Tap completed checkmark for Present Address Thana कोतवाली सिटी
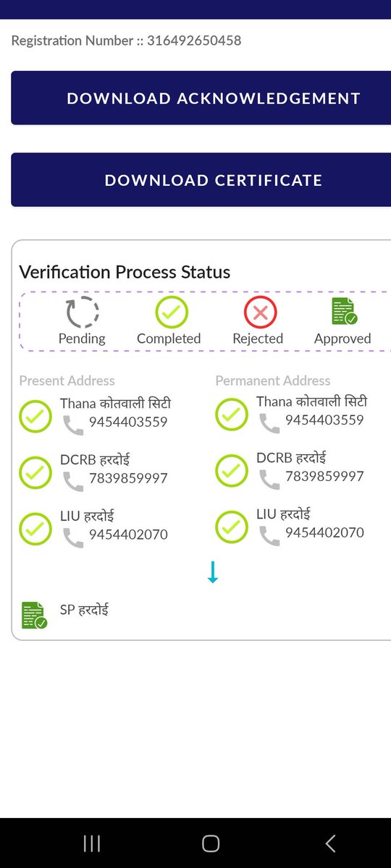This screenshot has height=868, width=391. (x=35, y=416)
